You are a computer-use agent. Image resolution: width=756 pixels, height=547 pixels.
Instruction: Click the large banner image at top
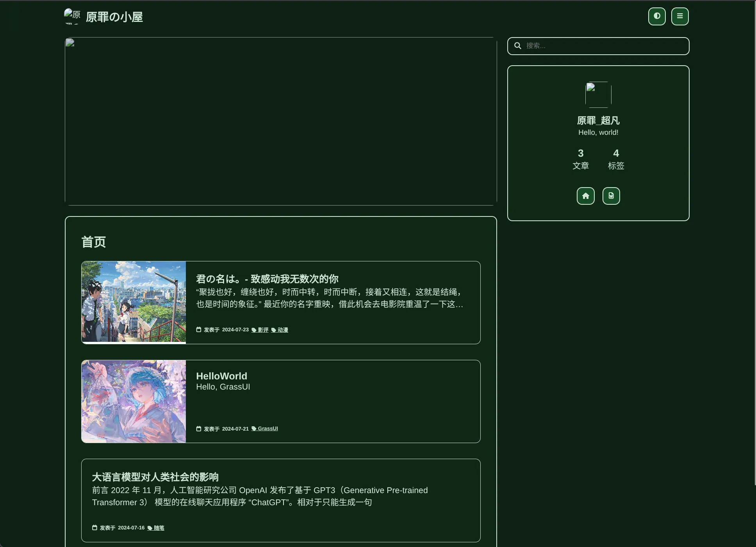pos(281,121)
